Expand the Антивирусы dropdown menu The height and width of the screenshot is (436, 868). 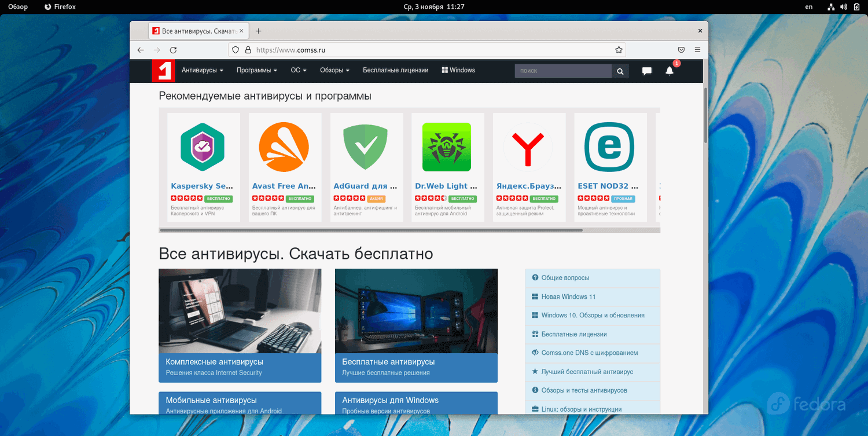coord(203,71)
